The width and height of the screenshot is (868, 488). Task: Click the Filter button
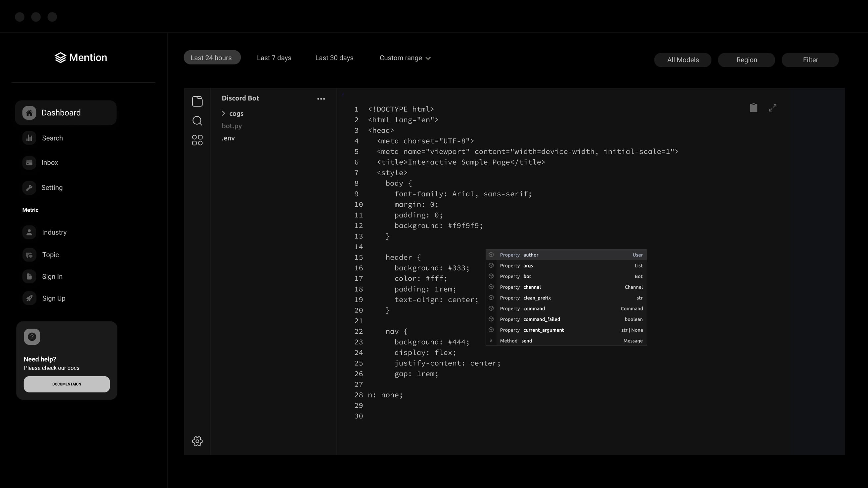coord(810,60)
